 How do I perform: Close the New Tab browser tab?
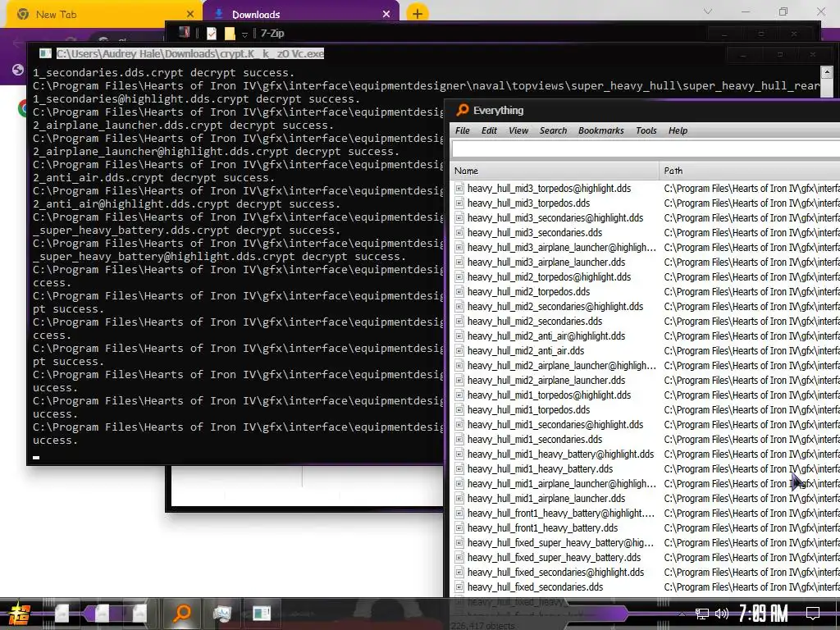point(190,15)
